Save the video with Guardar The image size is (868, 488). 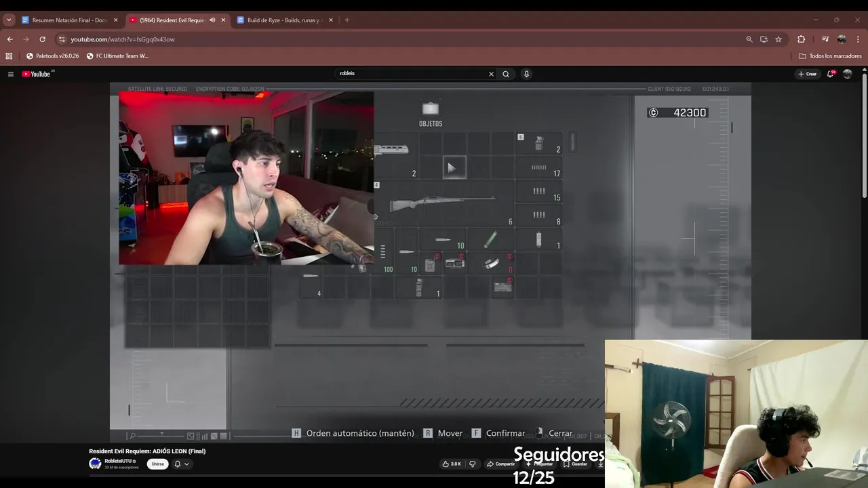(576, 464)
